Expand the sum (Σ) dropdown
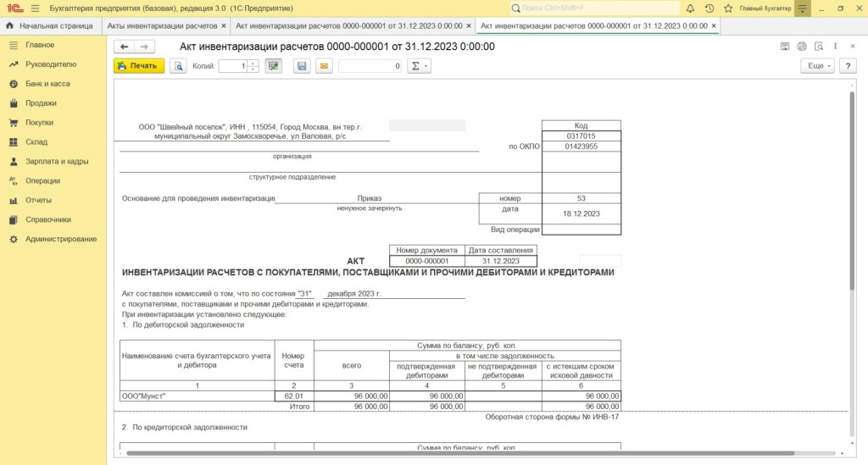Image resolution: width=868 pixels, height=465 pixels. pos(419,66)
